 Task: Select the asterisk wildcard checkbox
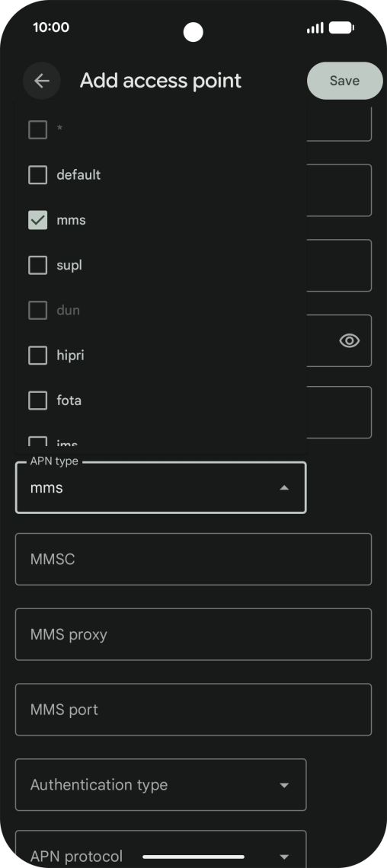pos(37,130)
